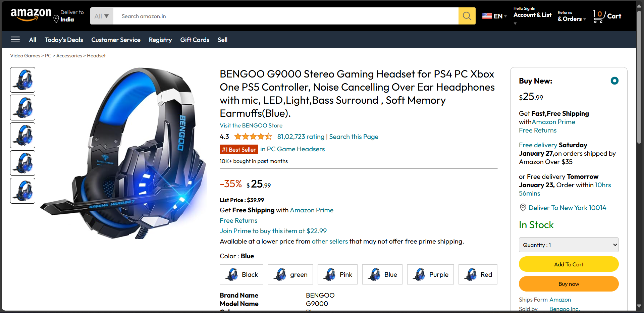Click the Amazon logo
The image size is (644, 313).
point(31,15)
